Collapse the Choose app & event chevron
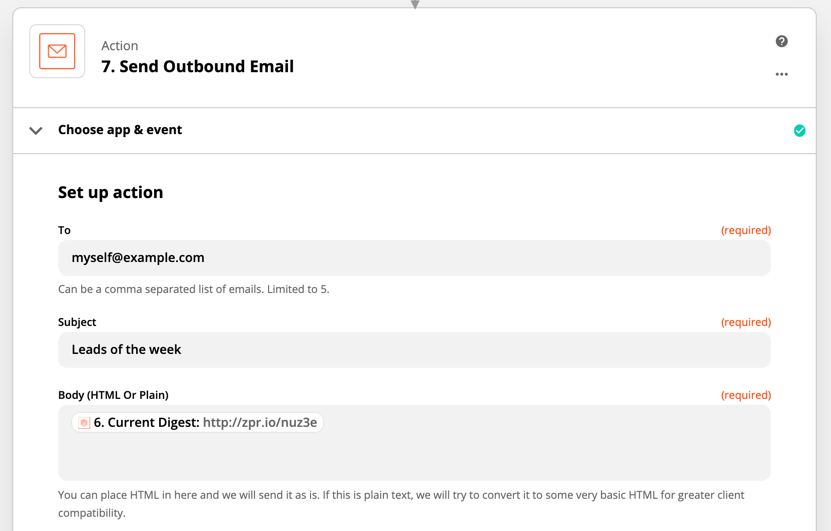Image resolution: width=831 pixels, height=531 pixels. coord(36,130)
